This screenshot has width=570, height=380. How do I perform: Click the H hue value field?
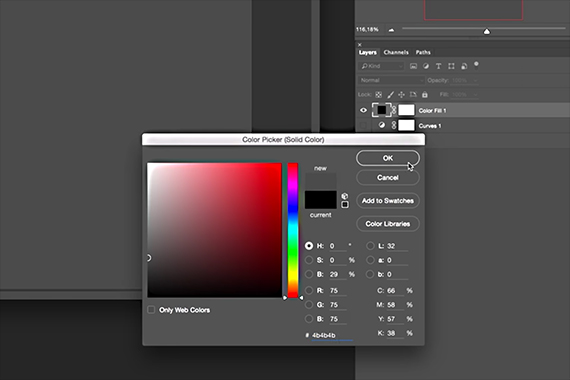338,246
